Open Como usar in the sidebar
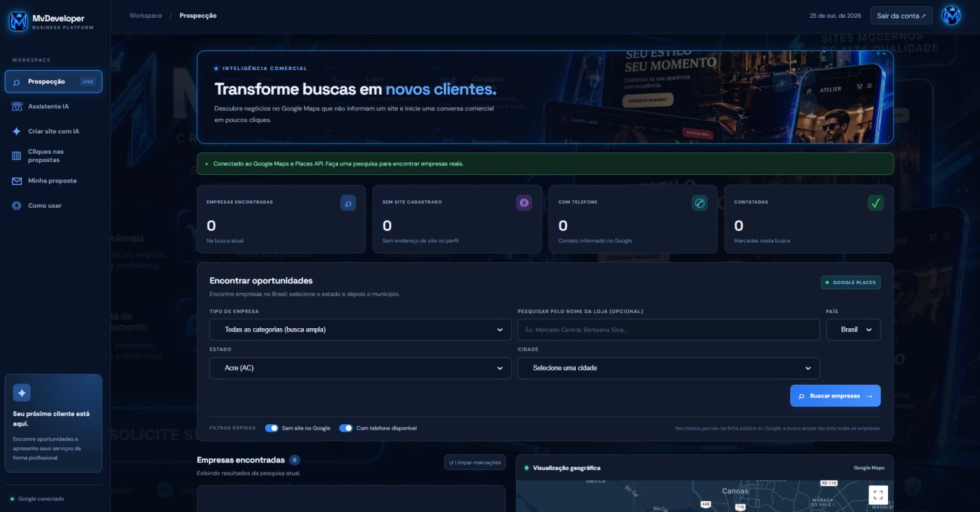 click(x=54, y=206)
